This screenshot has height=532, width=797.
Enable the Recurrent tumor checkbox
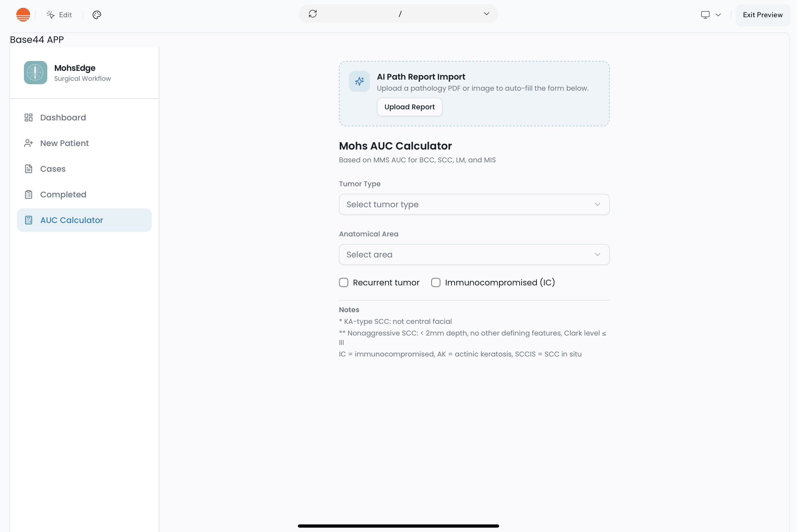[344, 283]
